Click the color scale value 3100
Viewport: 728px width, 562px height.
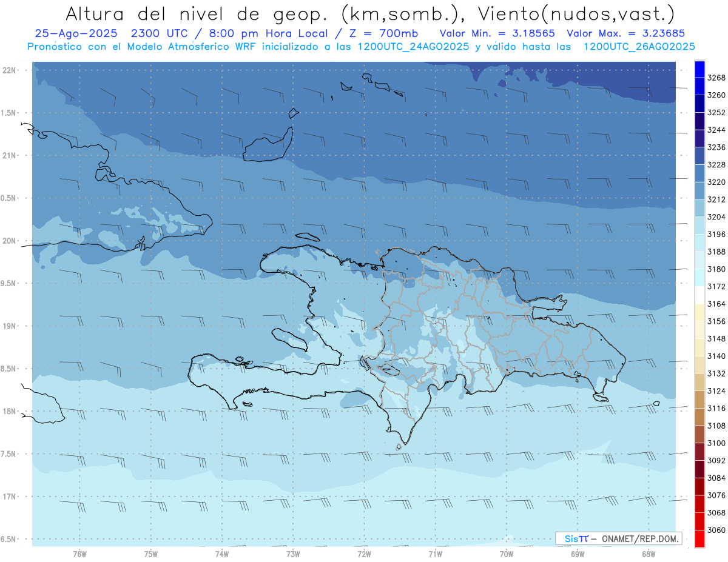(x=716, y=443)
